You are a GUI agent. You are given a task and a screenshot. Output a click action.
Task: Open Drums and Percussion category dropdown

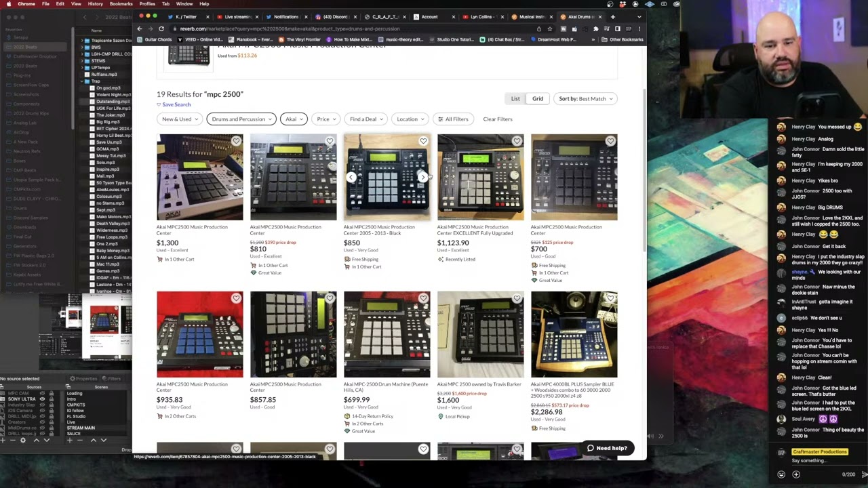pyautogui.click(x=241, y=119)
